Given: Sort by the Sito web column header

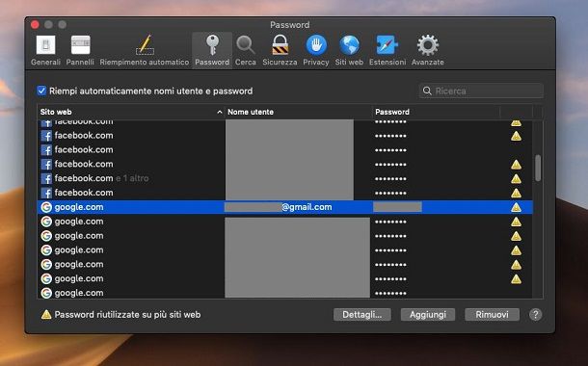Looking at the screenshot, I should tap(131, 112).
